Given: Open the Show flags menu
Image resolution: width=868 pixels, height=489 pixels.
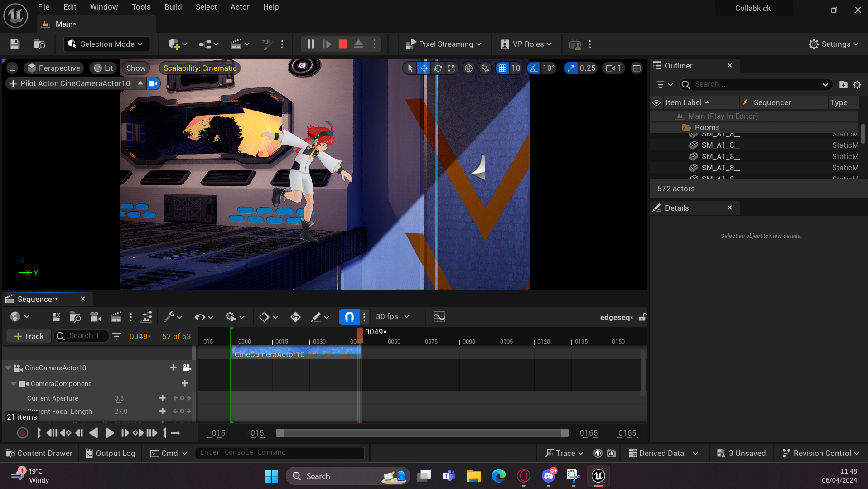Looking at the screenshot, I should [x=136, y=68].
